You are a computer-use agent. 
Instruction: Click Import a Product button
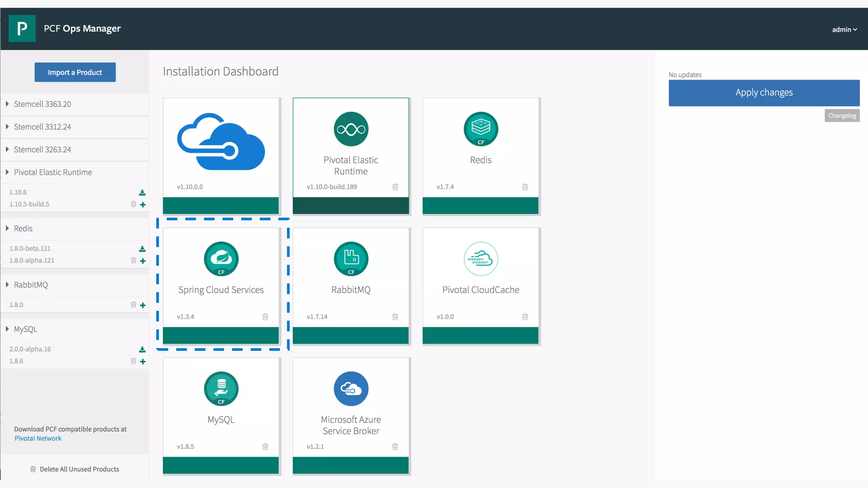point(75,72)
